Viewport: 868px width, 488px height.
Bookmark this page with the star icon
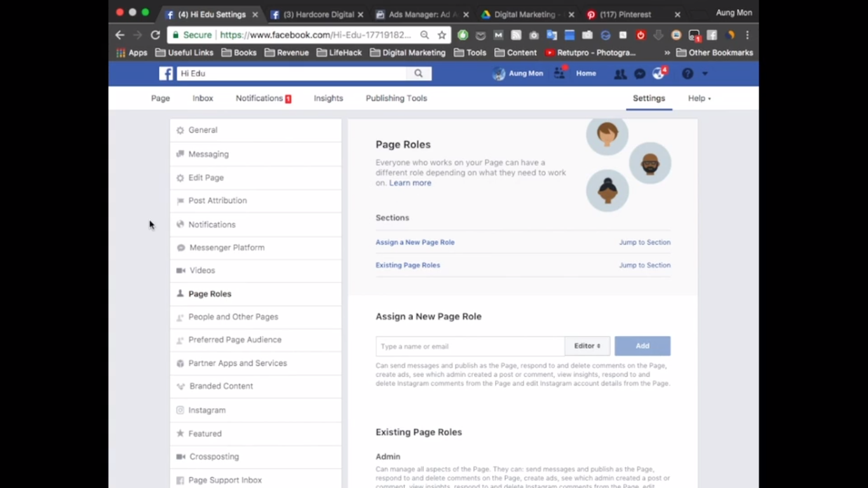(x=442, y=35)
